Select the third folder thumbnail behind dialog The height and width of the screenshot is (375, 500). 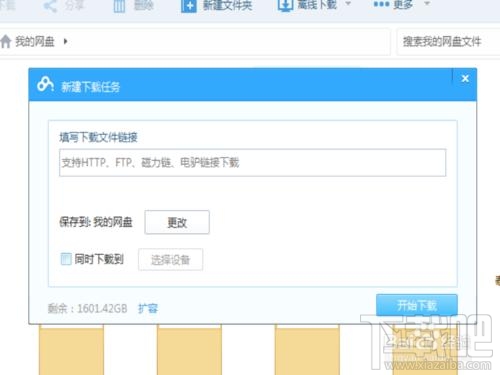click(307, 350)
